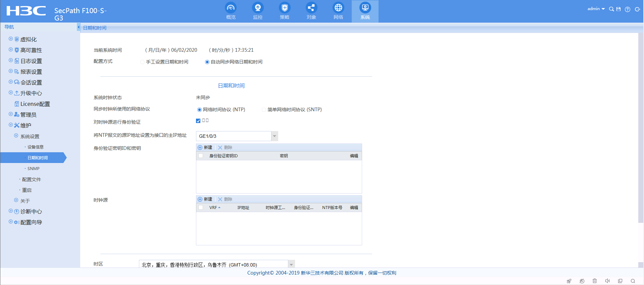Click the page vertical scrollbar
The image size is (644, 285).
click(641, 134)
